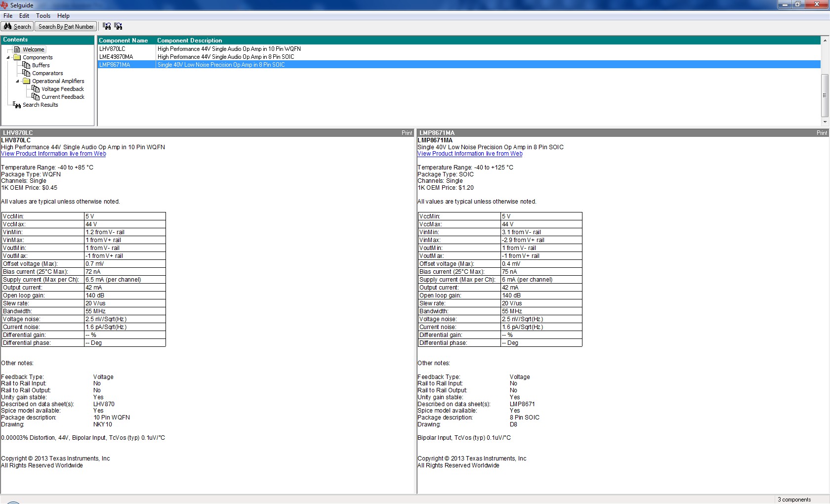The image size is (830, 504).
Task: Click the Search Results binoculars icon
Action: (x=17, y=105)
